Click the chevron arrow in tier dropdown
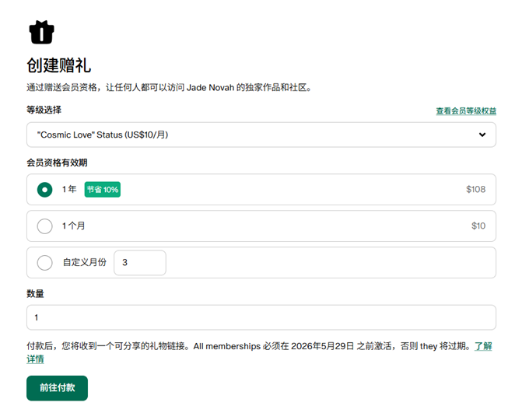The width and height of the screenshot is (529, 420). [x=482, y=135]
